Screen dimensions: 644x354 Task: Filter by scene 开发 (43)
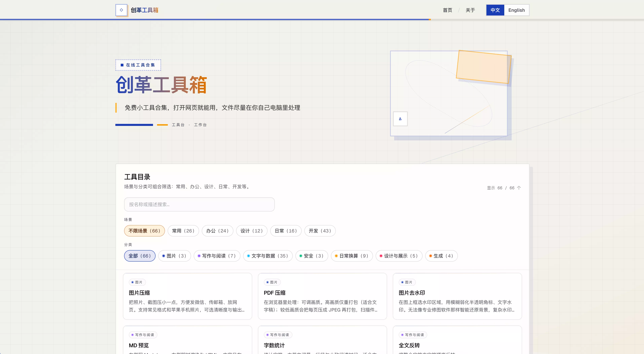coord(320,231)
